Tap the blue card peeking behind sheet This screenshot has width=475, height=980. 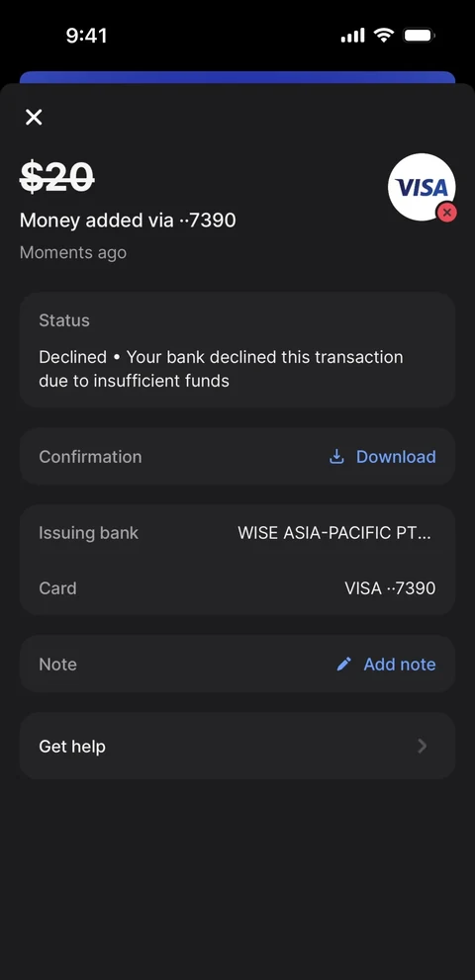tap(237, 77)
